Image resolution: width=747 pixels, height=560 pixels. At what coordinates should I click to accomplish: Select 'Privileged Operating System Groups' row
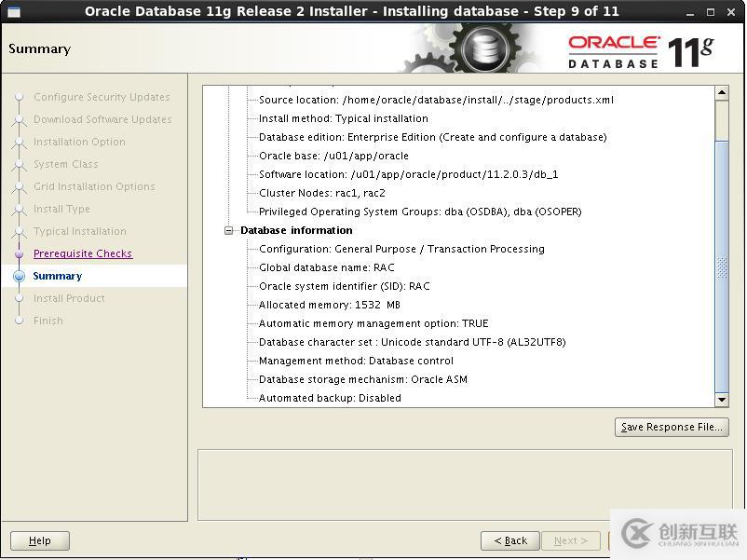click(420, 212)
